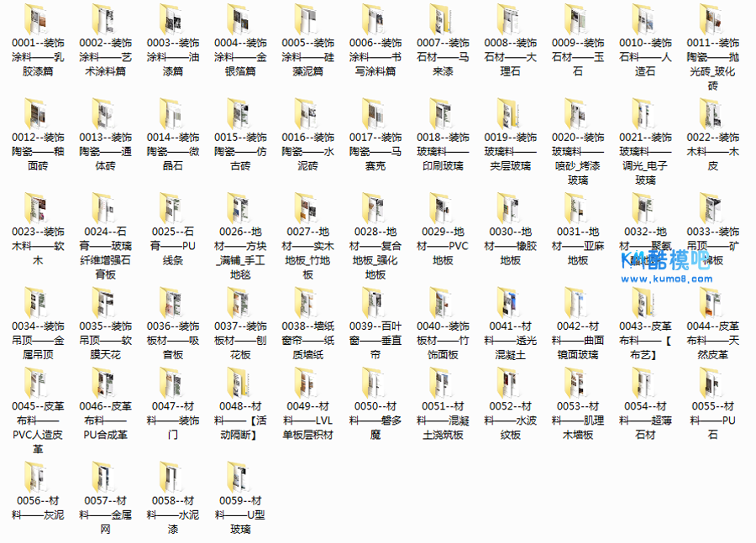Click the 0017 马赛克 folder name text

pos(375,151)
